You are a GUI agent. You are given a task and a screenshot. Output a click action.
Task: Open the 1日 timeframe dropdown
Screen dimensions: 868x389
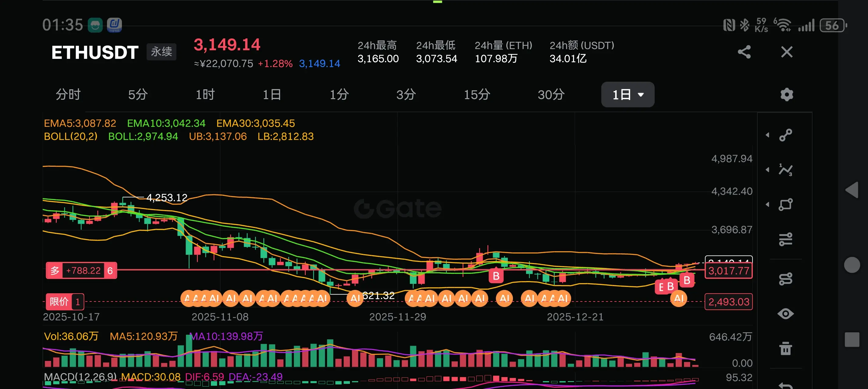(x=628, y=95)
